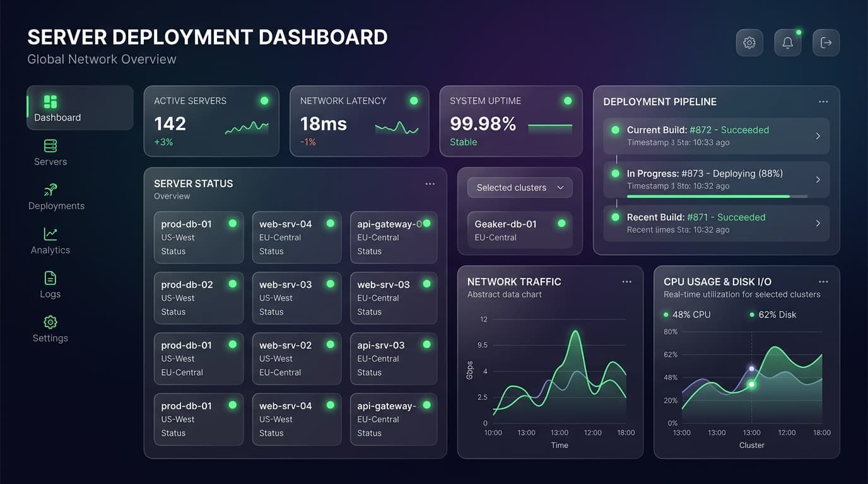
Task: Open web-srv-03 US-West server card
Action: point(296,298)
